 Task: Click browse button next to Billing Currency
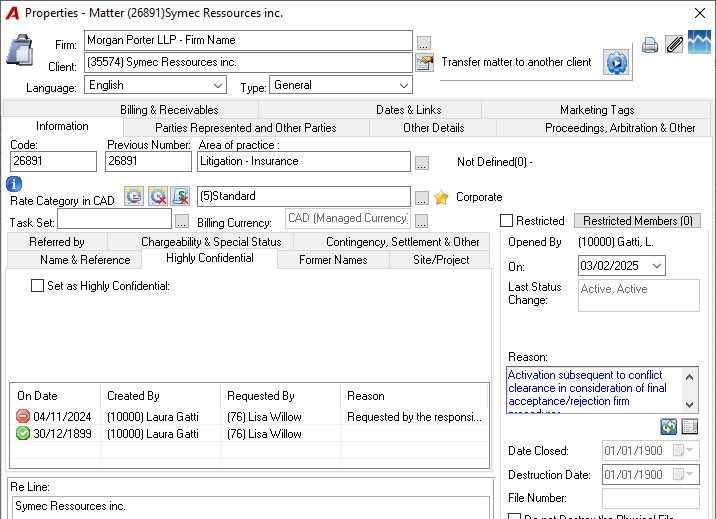(x=421, y=221)
